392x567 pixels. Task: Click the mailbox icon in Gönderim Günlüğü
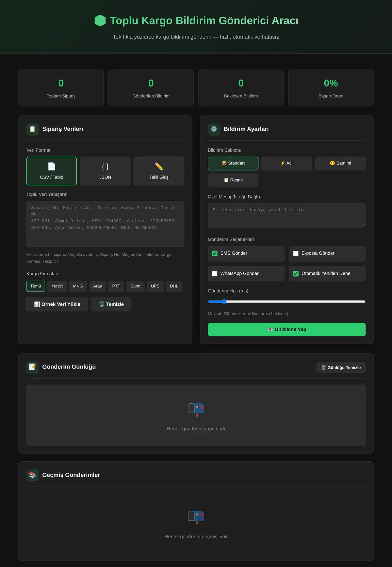pos(196,409)
